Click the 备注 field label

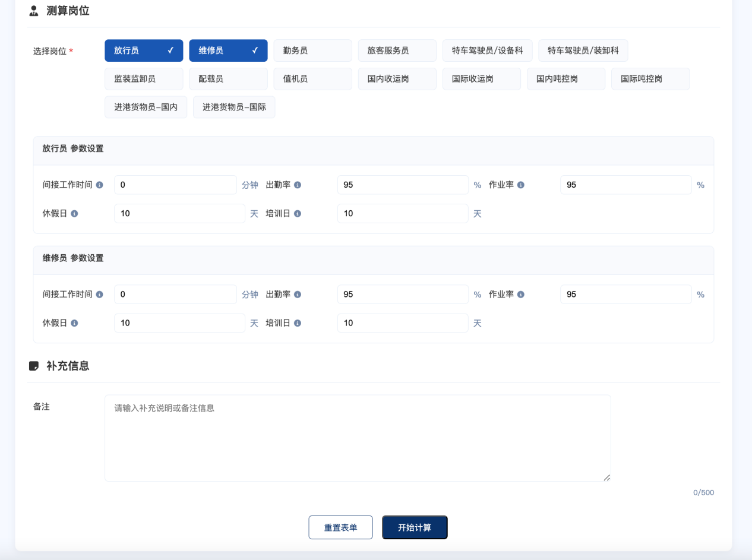pyautogui.click(x=42, y=406)
